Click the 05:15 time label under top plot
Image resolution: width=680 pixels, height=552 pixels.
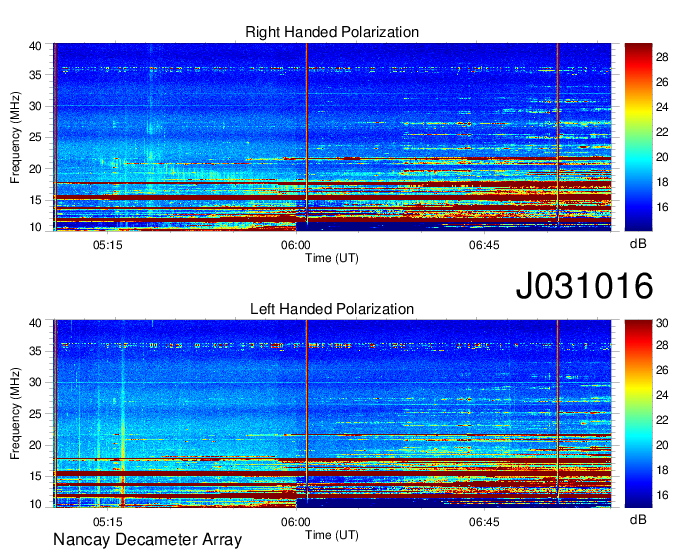(x=108, y=245)
